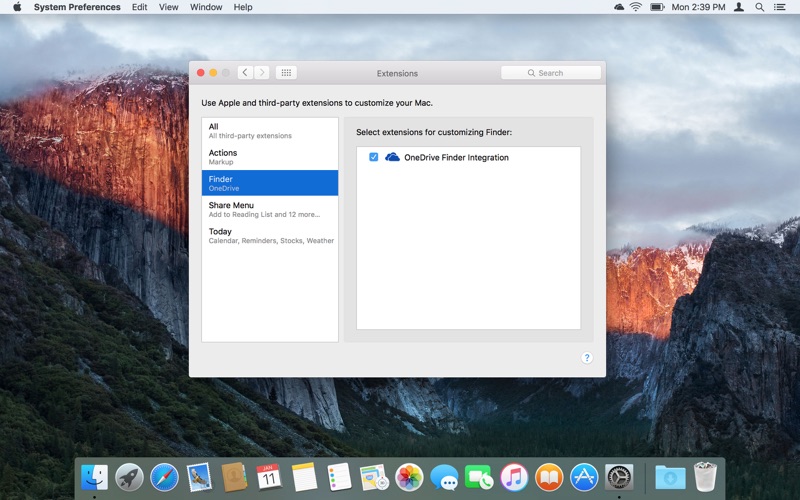The image size is (800, 500).
Task: Select the Today extensions category
Action: [x=270, y=235]
